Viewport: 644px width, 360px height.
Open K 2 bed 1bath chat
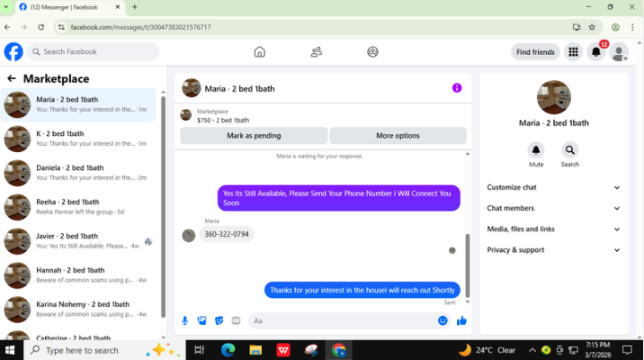[78, 139]
